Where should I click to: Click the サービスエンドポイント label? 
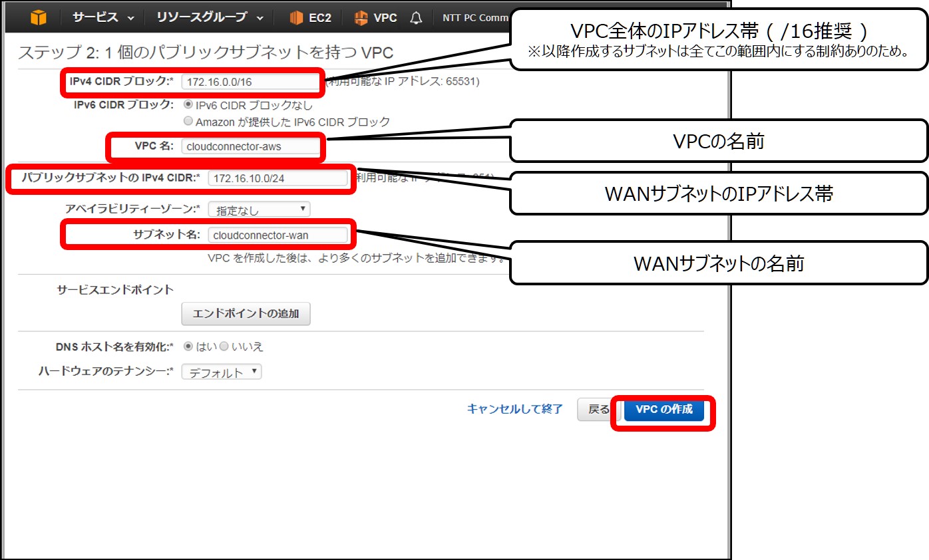(x=115, y=289)
